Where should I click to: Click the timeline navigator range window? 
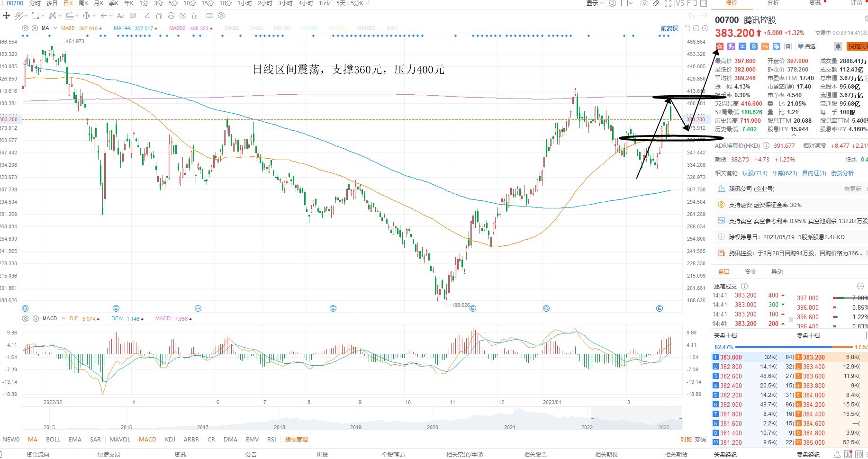[x=636, y=418]
